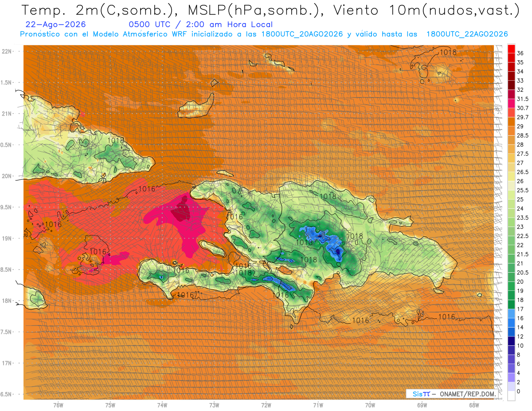
Task: Click the 17N latitude label
Action: click(x=7, y=363)
